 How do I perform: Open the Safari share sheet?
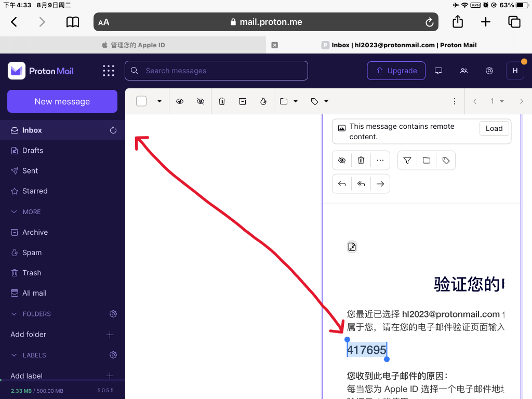click(x=458, y=21)
